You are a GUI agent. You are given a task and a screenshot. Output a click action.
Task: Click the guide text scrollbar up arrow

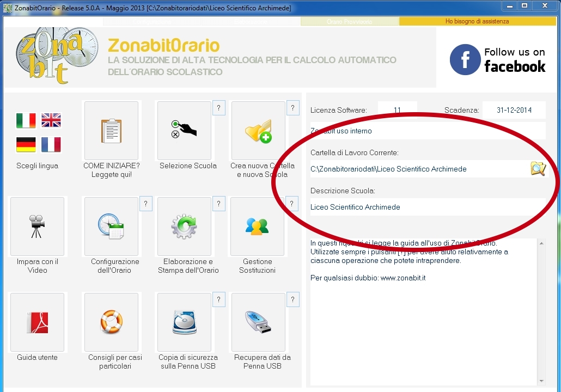coord(541,243)
